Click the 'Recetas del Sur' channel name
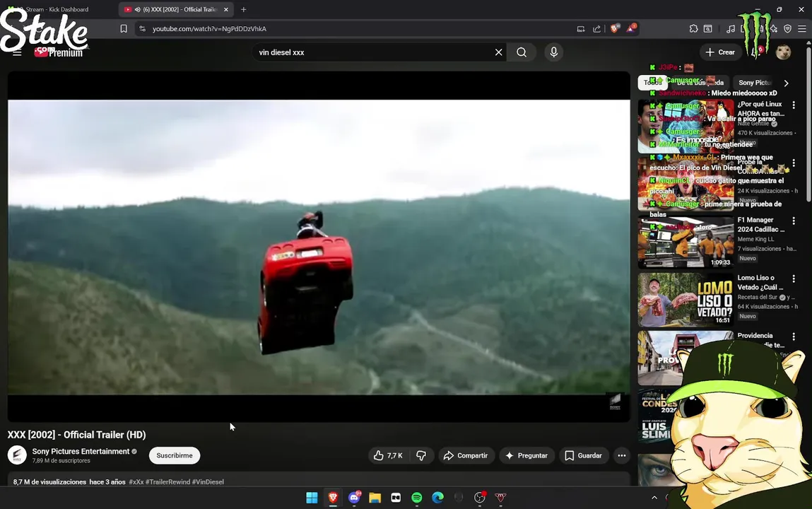This screenshot has height=509, width=812. pyautogui.click(x=758, y=297)
